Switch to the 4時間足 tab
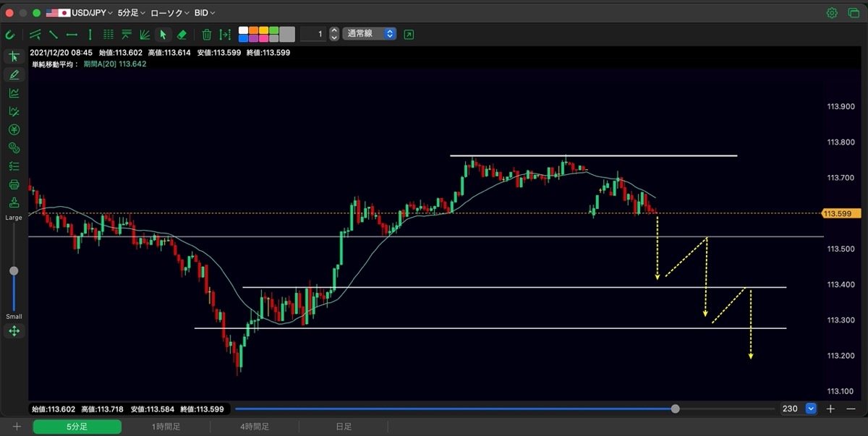This screenshot has width=868, height=436. [x=255, y=427]
